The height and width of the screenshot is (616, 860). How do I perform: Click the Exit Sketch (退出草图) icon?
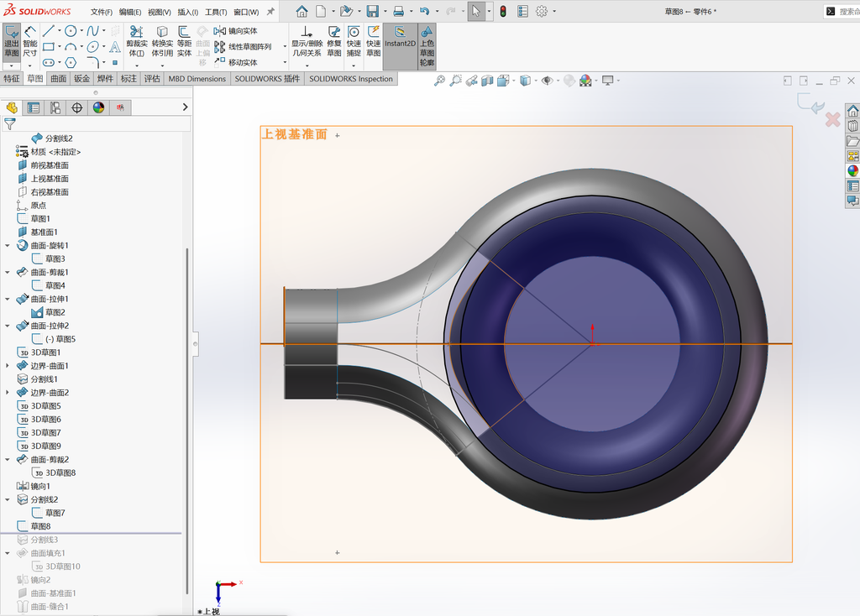(x=12, y=41)
